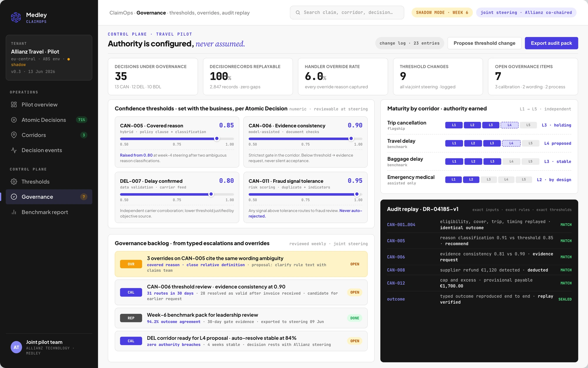Click OPEN status on CAN-005 overrides item
The width and height of the screenshot is (588, 368).
point(355,264)
